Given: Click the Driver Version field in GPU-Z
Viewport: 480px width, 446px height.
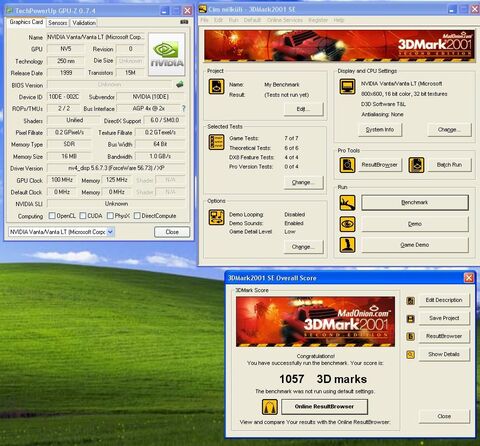Looking at the screenshot, I should (x=116, y=168).
